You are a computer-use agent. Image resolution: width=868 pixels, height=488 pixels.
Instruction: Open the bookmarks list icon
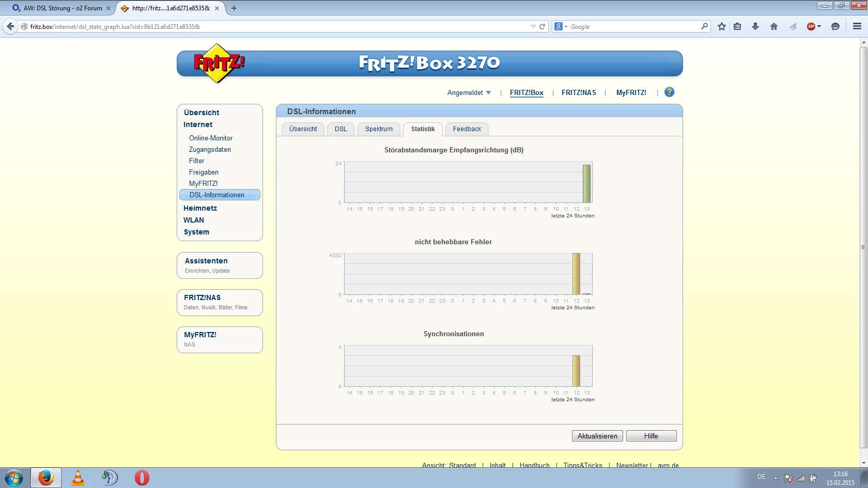738,26
